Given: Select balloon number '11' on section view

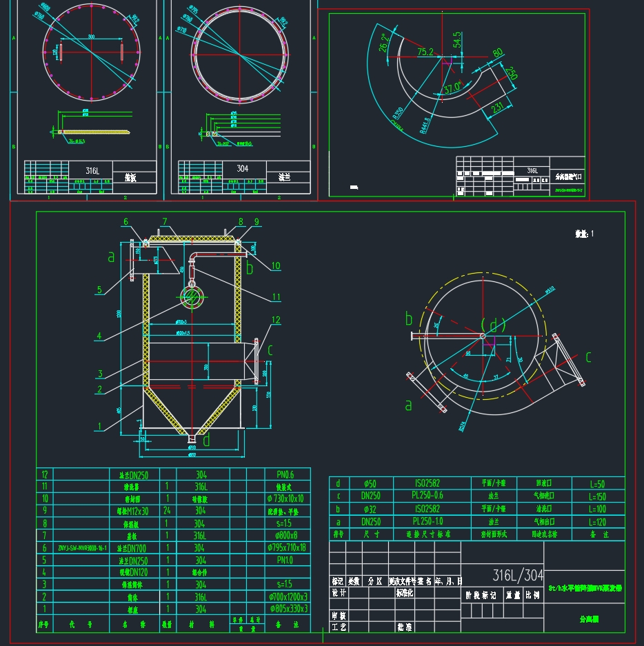Looking at the screenshot, I should coord(276,297).
